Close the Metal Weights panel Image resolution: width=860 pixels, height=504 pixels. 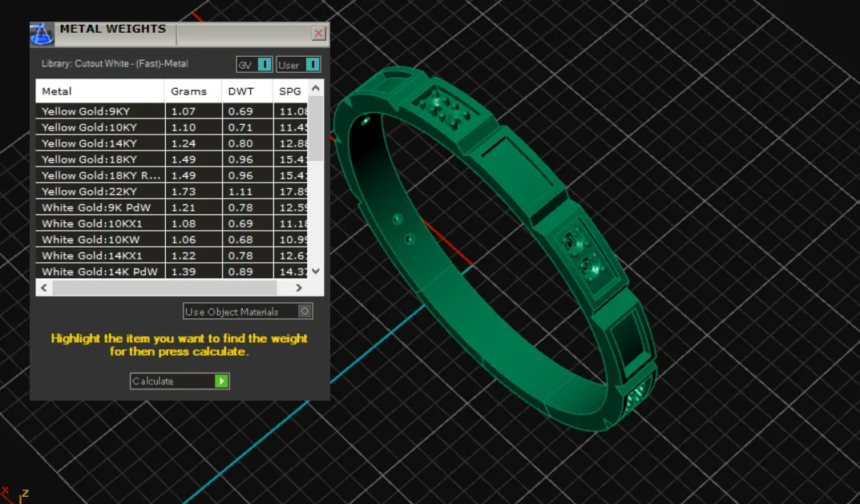click(319, 34)
